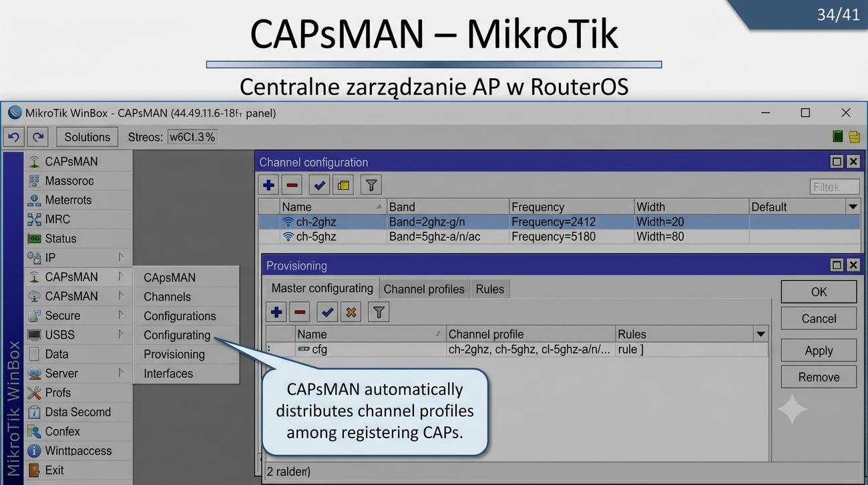The image size is (868, 485).
Task: Click the Solutions button
Action: pos(87,137)
